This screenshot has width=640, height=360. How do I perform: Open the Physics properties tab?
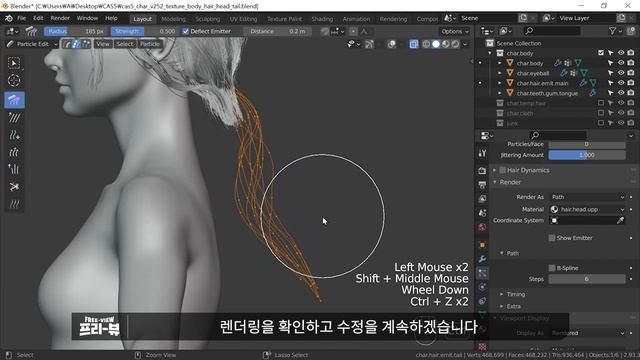[x=482, y=287]
